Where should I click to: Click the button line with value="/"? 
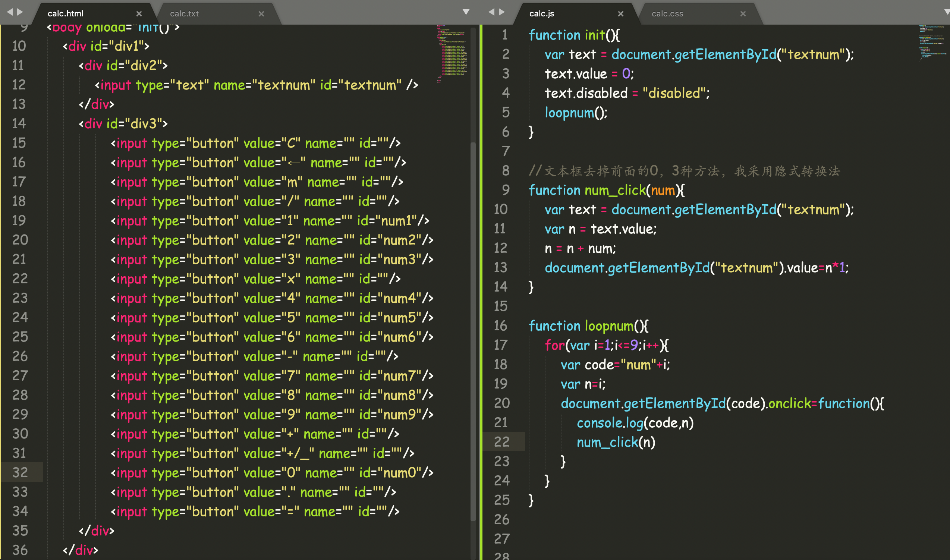click(255, 201)
